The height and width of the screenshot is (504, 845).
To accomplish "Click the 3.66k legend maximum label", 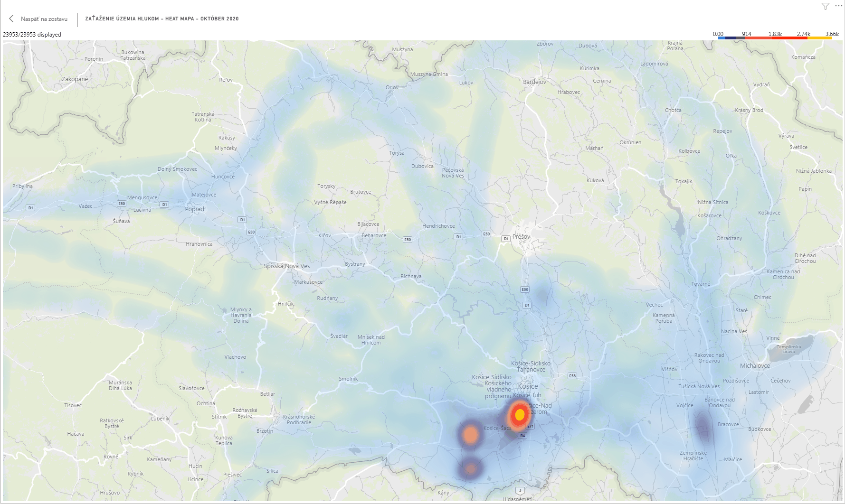I will pyautogui.click(x=832, y=34).
